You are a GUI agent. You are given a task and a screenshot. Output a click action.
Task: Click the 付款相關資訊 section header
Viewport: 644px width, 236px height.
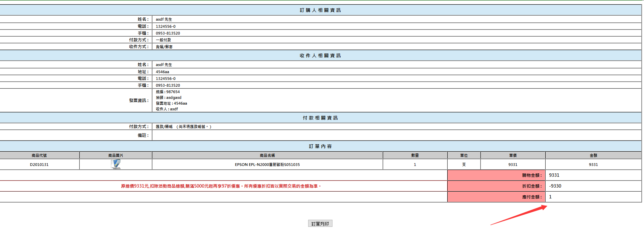pos(320,118)
